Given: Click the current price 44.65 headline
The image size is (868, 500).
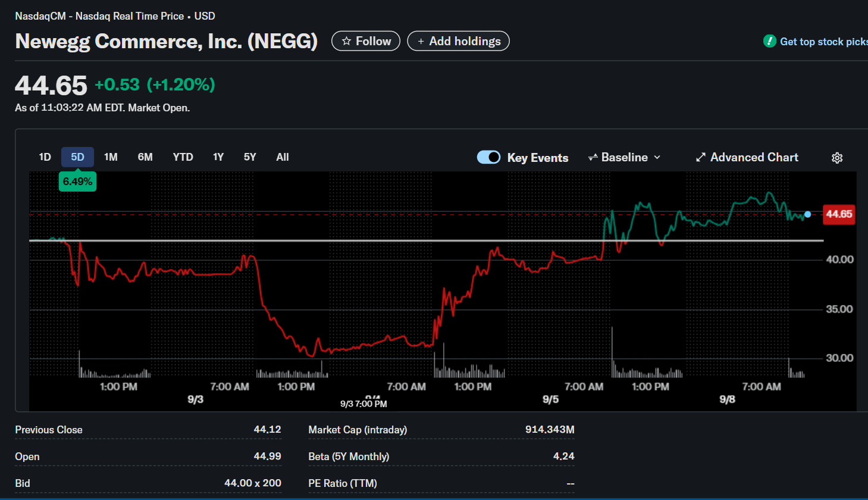Looking at the screenshot, I should pyautogui.click(x=51, y=85).
